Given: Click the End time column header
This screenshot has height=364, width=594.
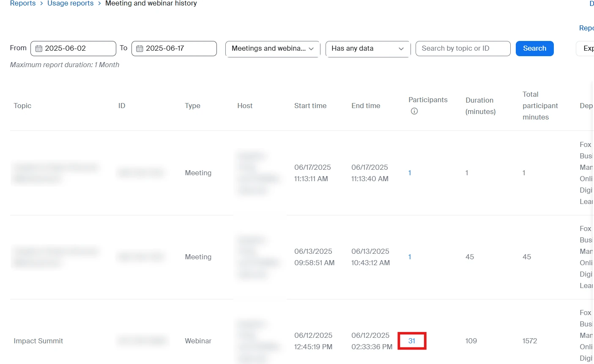Looking at the screenshot, I should [366, 106].
